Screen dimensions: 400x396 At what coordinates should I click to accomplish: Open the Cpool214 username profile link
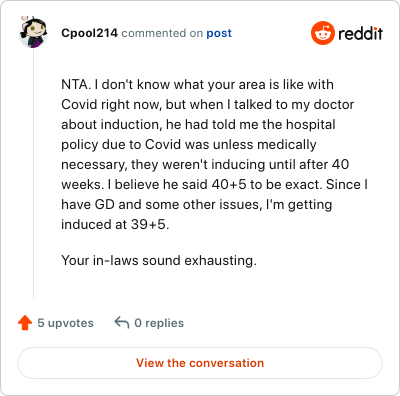pyautogui.click(x=89, y=33)
